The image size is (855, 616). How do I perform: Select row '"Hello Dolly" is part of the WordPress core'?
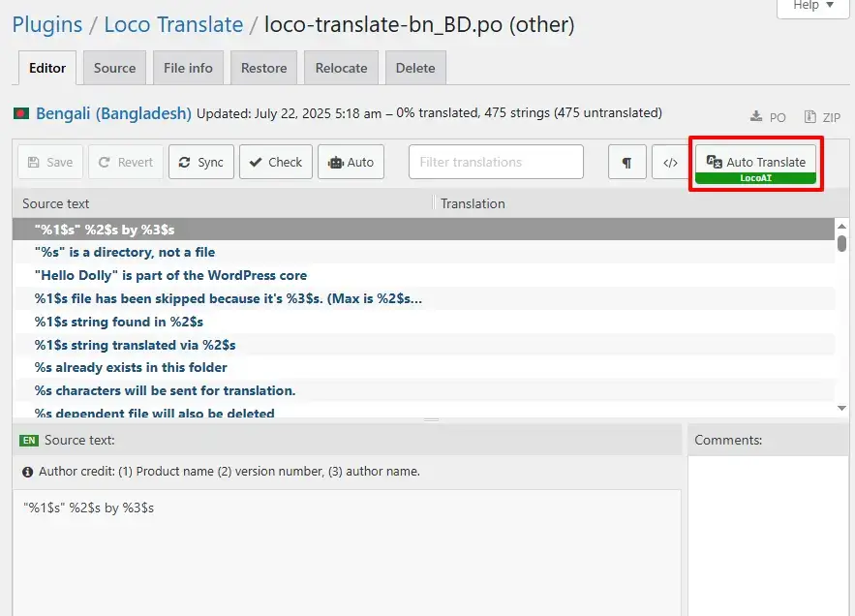424,275
